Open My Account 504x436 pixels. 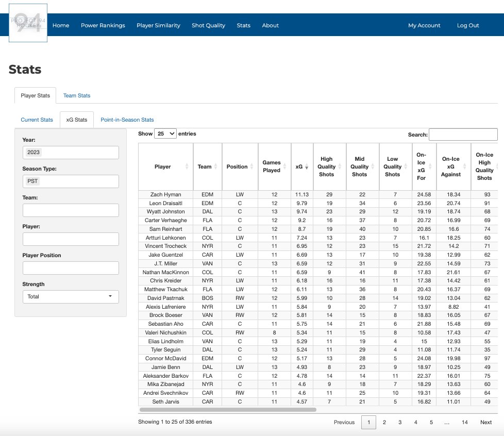424,25
